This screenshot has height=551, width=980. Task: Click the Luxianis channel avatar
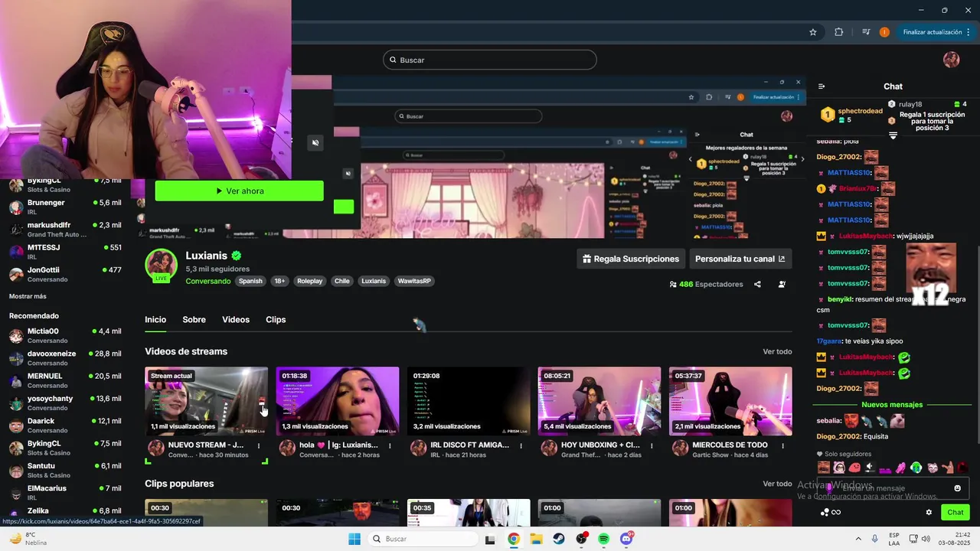pyautogui.click(x=161, y=266)
